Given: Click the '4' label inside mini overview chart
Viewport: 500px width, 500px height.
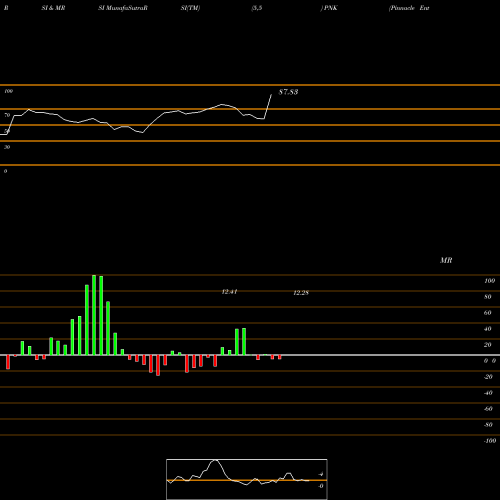Looking at the screenshot, I should point(321,474).
